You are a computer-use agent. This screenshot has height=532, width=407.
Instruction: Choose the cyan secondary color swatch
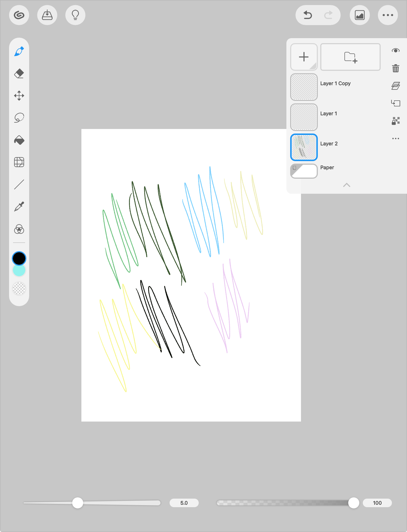click(x=19, y=271)
